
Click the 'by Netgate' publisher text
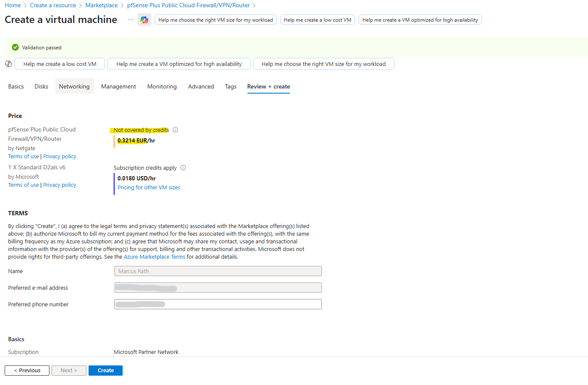(22, 148)
